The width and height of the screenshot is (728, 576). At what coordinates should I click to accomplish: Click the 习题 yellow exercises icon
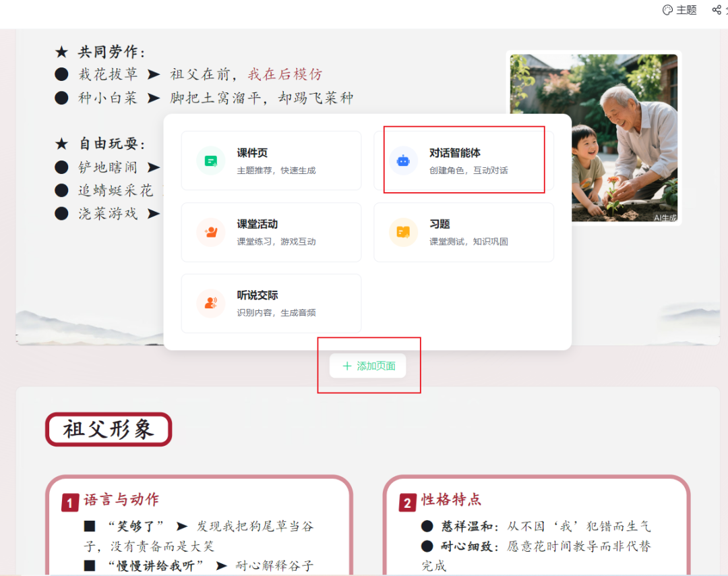click(x=403, y=232)
